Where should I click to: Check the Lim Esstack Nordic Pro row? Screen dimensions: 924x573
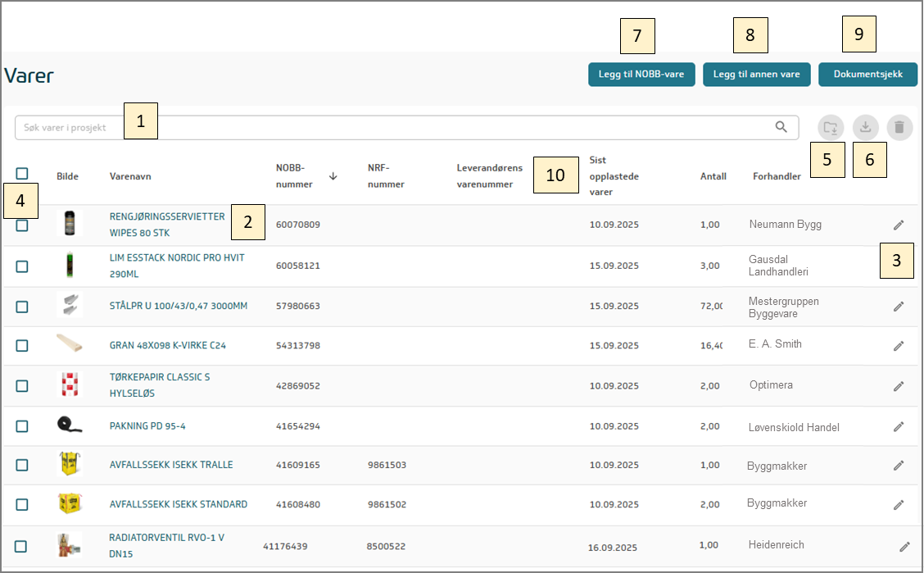pyautogui.click(x=22, y=266)
